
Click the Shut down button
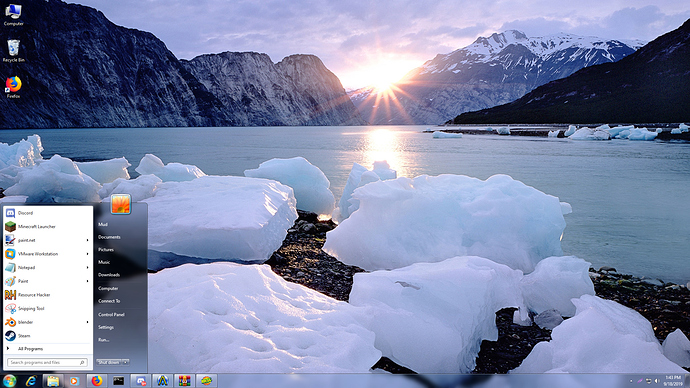coord(109,362)
